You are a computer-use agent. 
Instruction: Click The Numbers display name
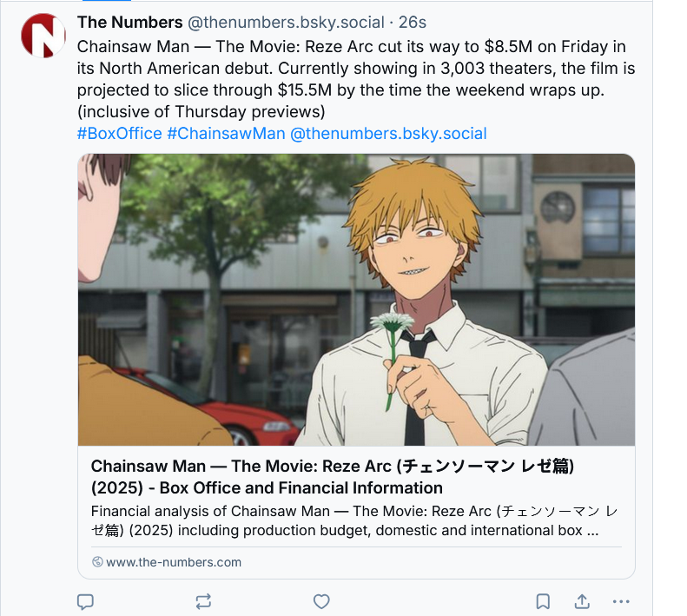129,23
